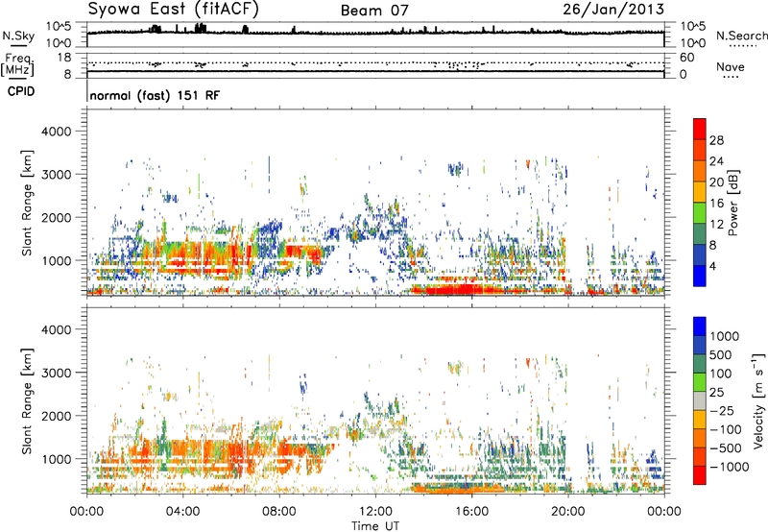
Task: Click the "16" tick on Power scale
Action: [x=716, y=204]
